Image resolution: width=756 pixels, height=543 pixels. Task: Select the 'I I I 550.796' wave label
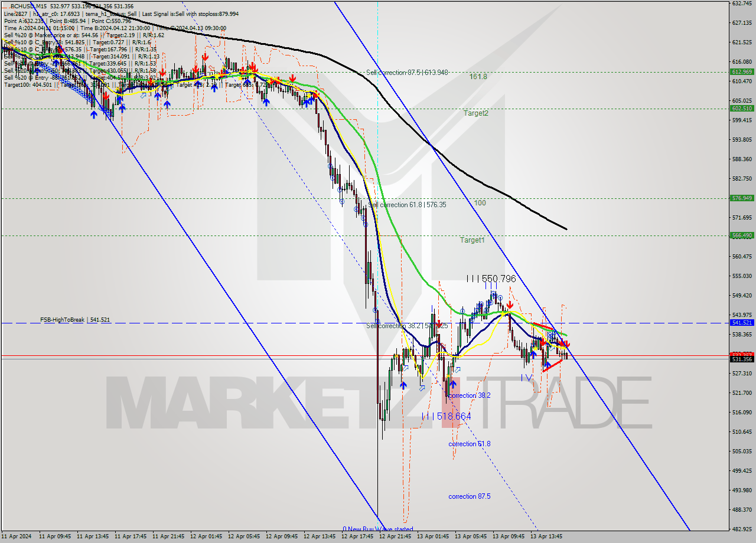tap(491, 279)
